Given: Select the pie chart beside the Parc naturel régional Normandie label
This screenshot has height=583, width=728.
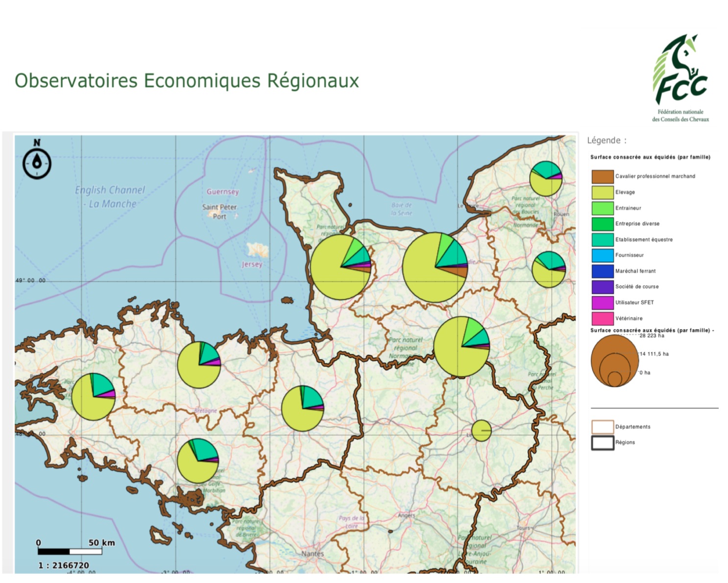Looking at the screenshot, I should point(461,347).
